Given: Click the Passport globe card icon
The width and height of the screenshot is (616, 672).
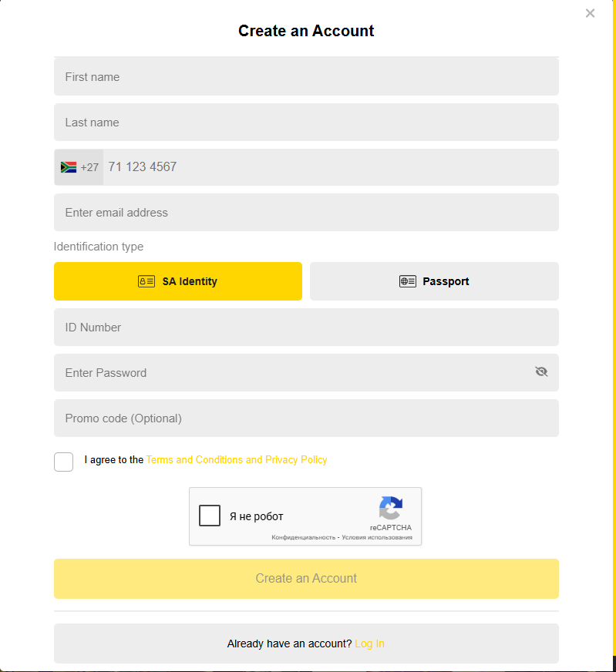Looking at the screenshot, I should tap(408, 281).
